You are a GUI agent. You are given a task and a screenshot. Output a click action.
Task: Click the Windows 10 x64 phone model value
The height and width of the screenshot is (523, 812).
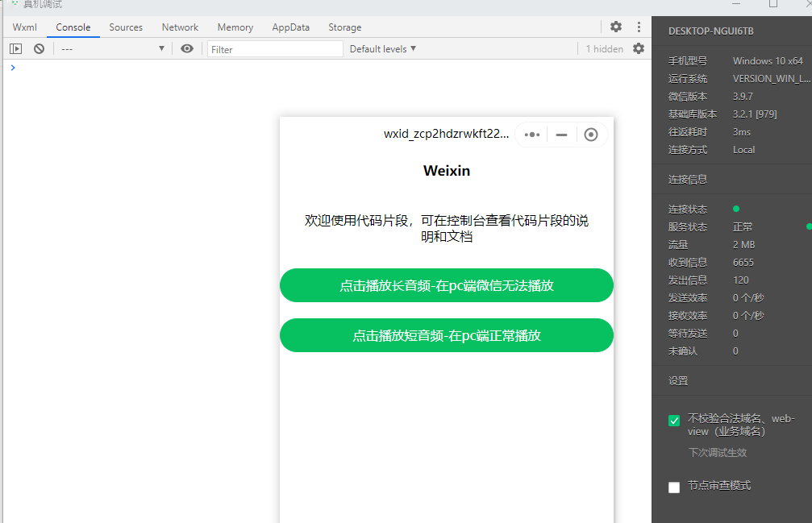[x=768, y=61]
